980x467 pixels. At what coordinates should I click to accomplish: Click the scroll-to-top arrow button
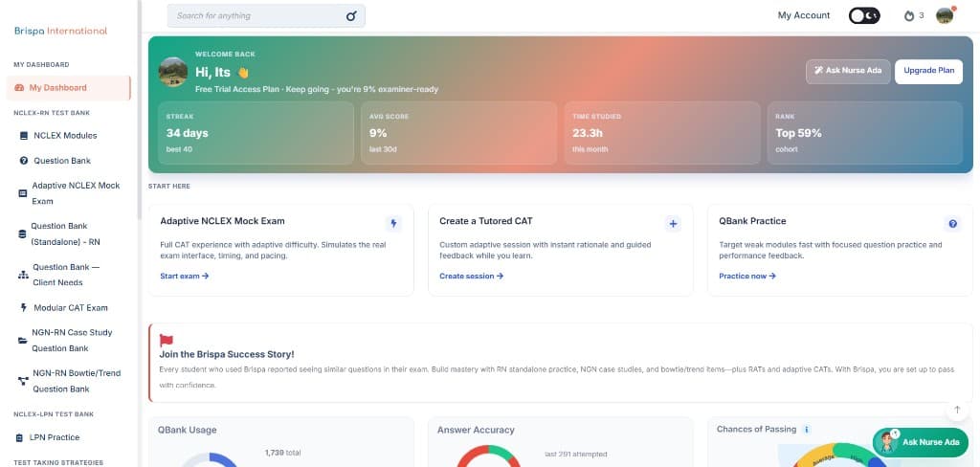(x=957, y=411)
